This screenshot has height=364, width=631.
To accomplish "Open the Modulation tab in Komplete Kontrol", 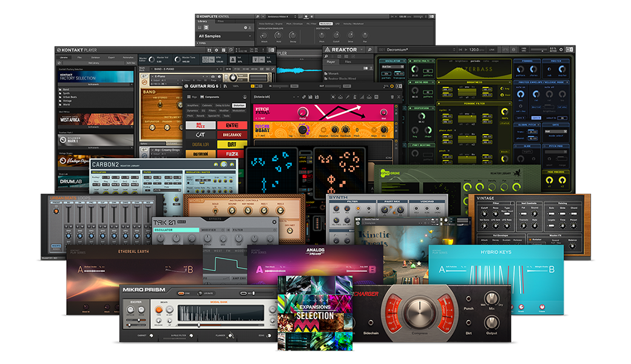I will pos(326,24).
